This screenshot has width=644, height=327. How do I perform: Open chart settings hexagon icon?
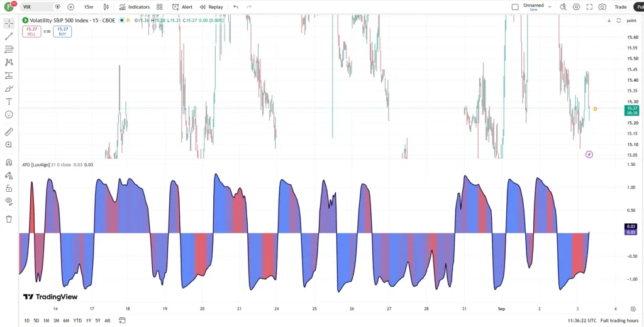pyautogui.click(x=576, y=7)
